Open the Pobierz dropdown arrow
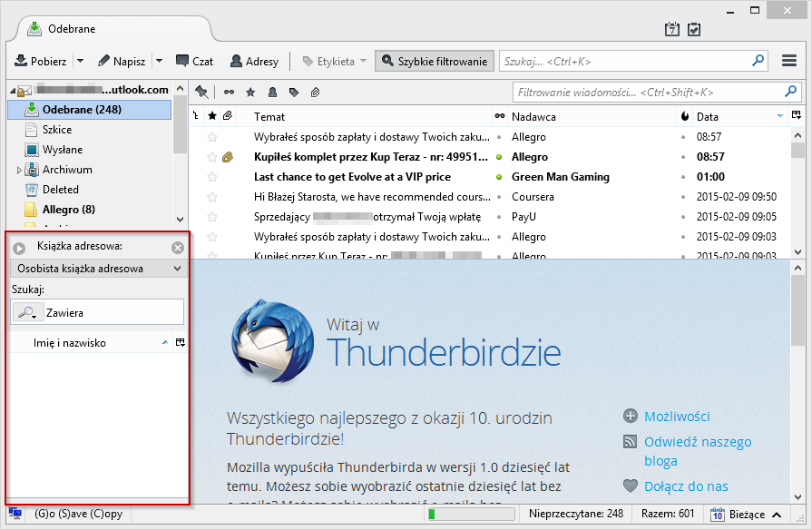The image size is (812, 530). 80,61
